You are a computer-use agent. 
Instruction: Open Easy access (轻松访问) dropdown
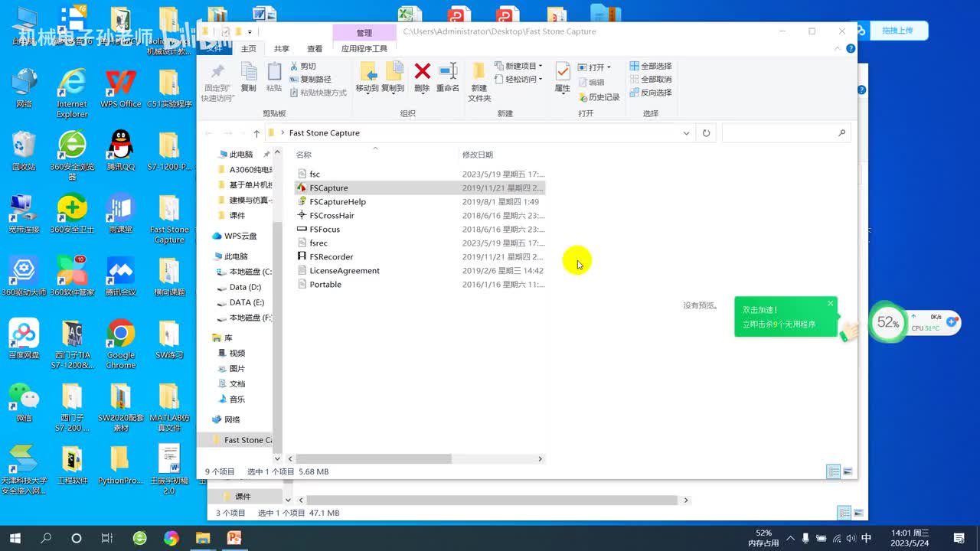pyautogui.click(x=518, y=80)
